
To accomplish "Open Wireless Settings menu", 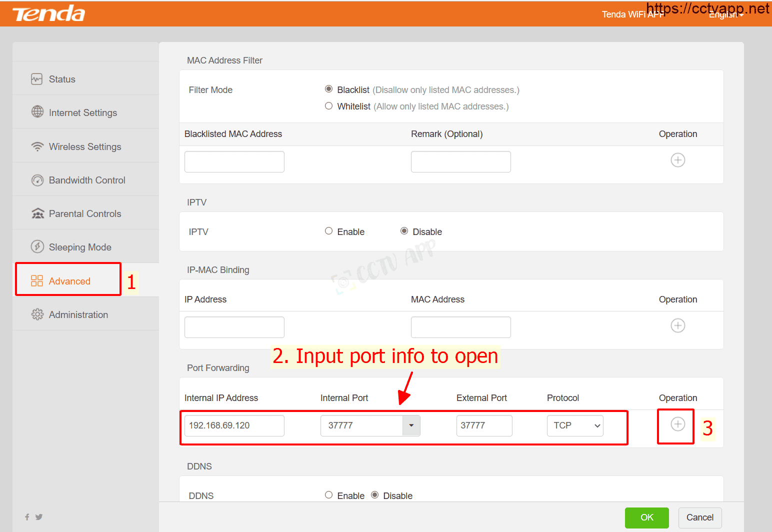I will pyautogui.click(x=85, y=146).
